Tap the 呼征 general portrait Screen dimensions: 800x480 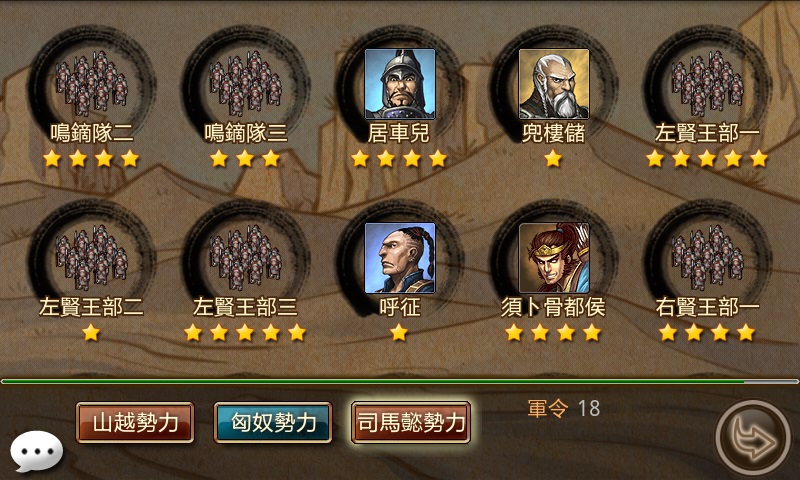pos(400,258)
